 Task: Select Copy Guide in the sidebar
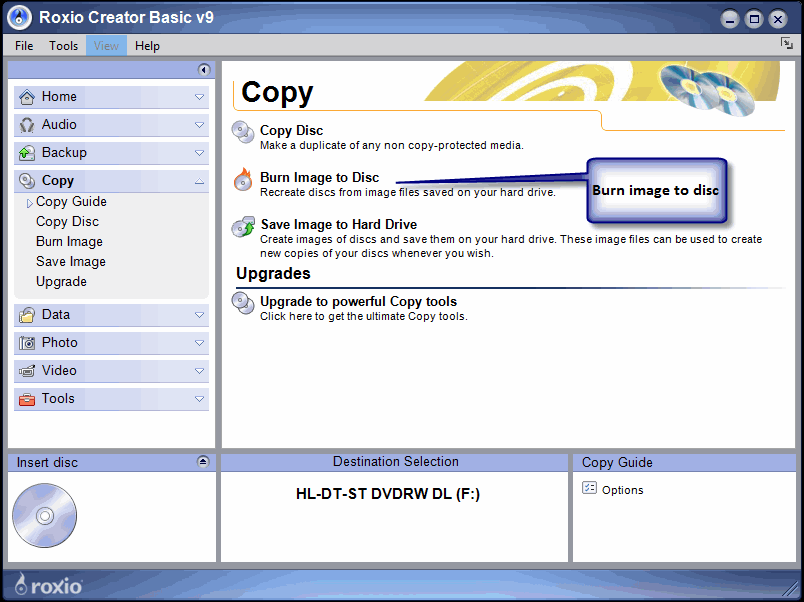click(71, 202)
